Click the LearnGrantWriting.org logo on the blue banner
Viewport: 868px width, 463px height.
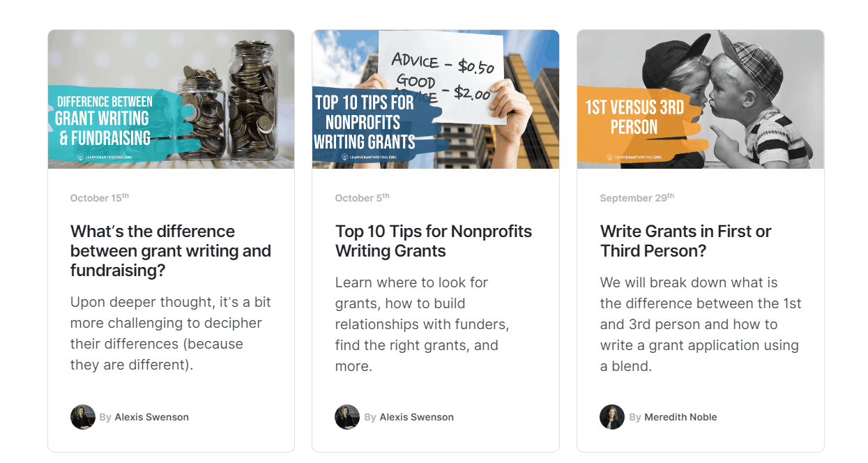pyautogui.click(x=369, y=158)
